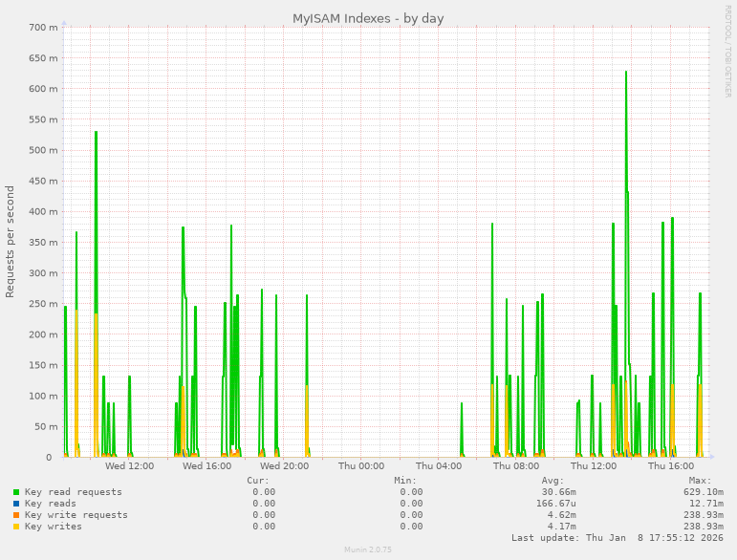
Task: Click the 450 m y-axis label
Action: tap(43, 182)
